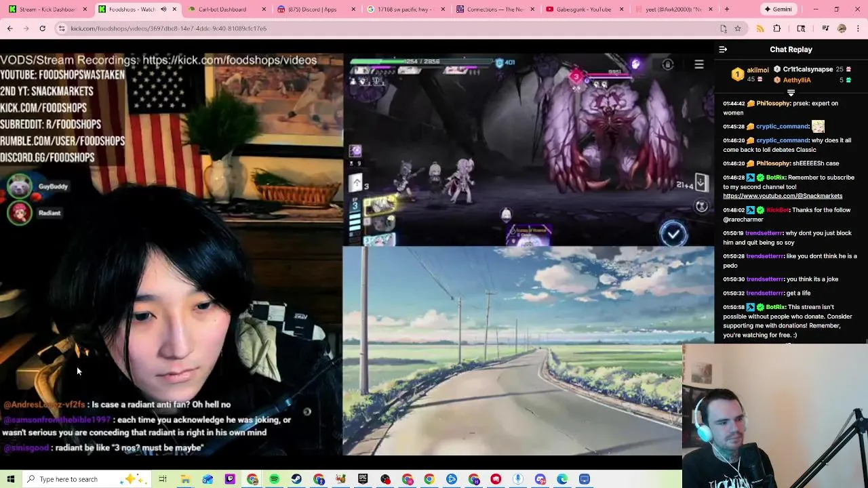Click the KickBot username in chat

pos(778,210)
